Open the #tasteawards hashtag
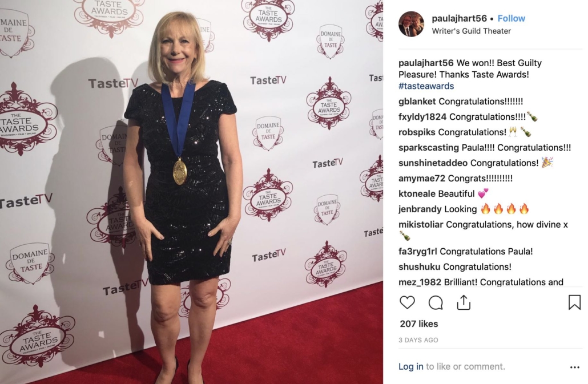 coord(426,86)
